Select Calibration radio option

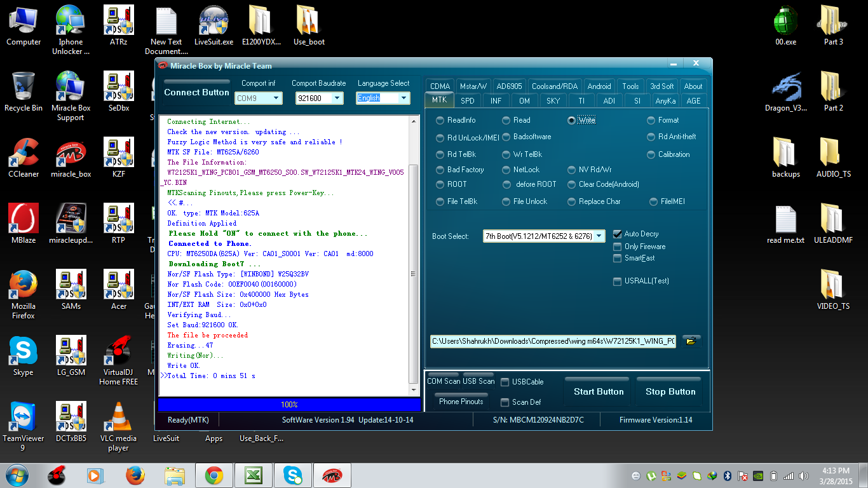tap(668, 154)
